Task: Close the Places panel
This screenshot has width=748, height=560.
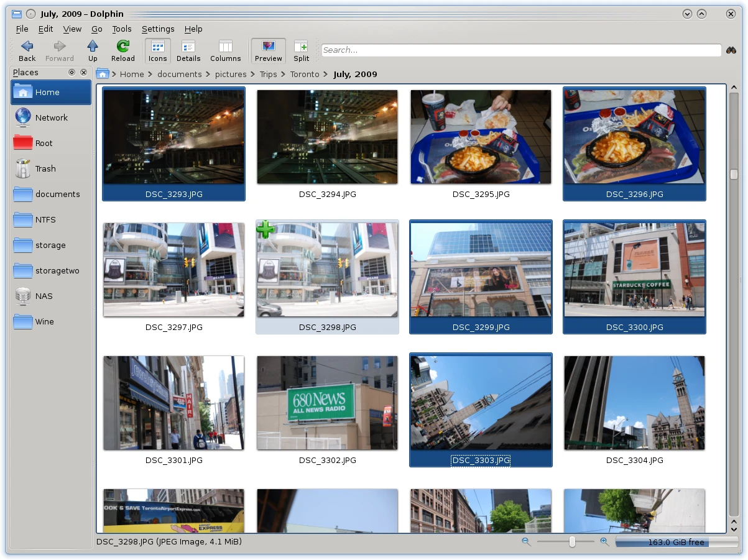Action: [x=84, y=73]
